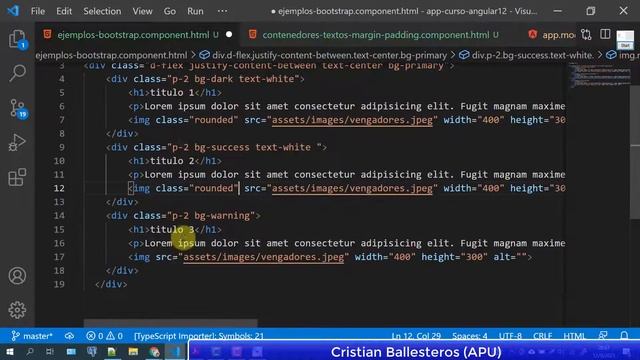Screen dimensions: 640x360
Task: Click bg-warning class on line 14
Action: click(222, 216)
